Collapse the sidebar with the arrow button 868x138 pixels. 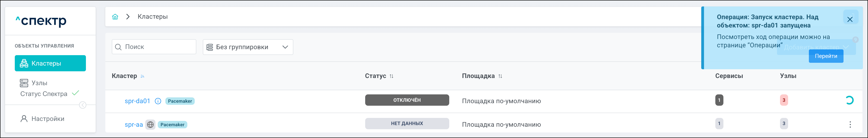(x=82, y=105)
